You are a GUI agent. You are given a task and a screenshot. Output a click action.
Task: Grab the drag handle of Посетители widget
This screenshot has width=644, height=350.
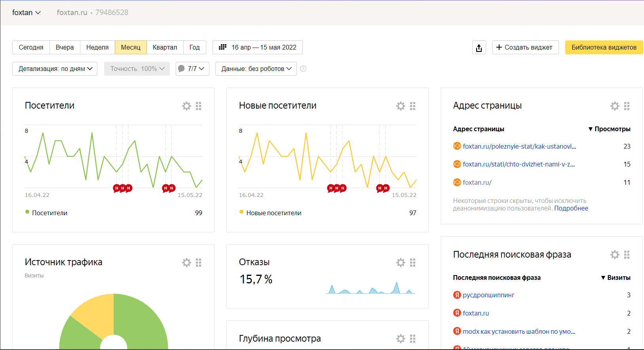(x=199, y=106)
